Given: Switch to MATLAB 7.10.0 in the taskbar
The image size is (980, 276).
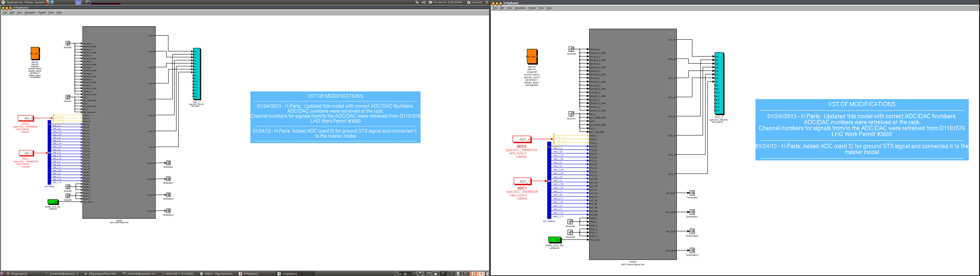Looking at the screenshot, I should [179, 274].
